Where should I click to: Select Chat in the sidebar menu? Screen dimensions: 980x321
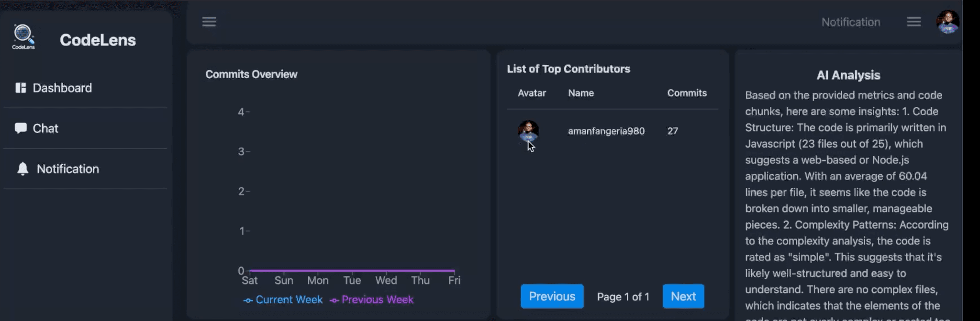pos(45,128)
